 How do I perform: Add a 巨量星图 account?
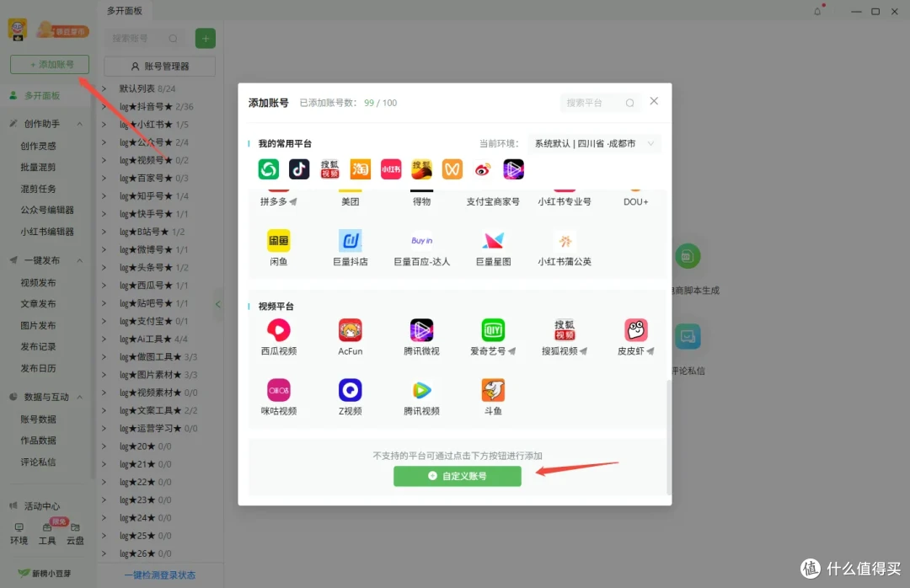[x=493, y=248]
